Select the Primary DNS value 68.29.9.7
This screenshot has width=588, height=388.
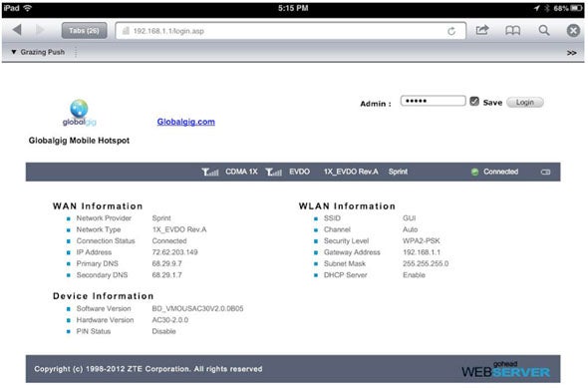point(166,263)
